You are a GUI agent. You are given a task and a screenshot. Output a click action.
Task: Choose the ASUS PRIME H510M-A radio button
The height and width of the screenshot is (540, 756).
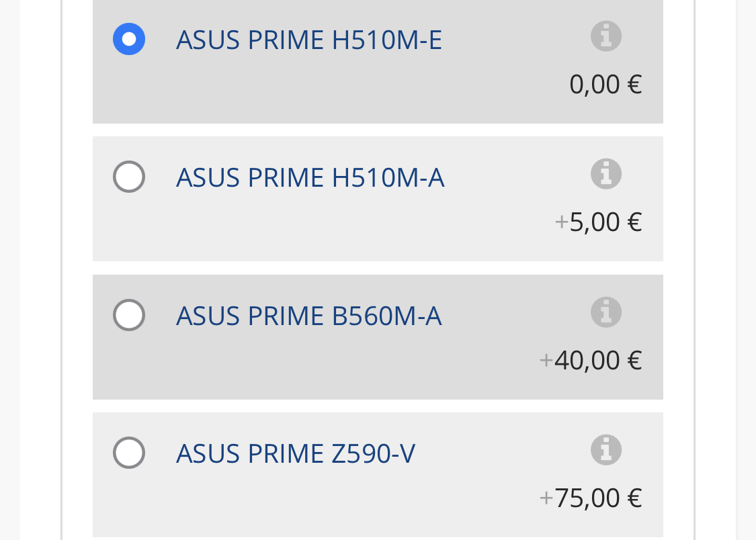tap(129, 177)
